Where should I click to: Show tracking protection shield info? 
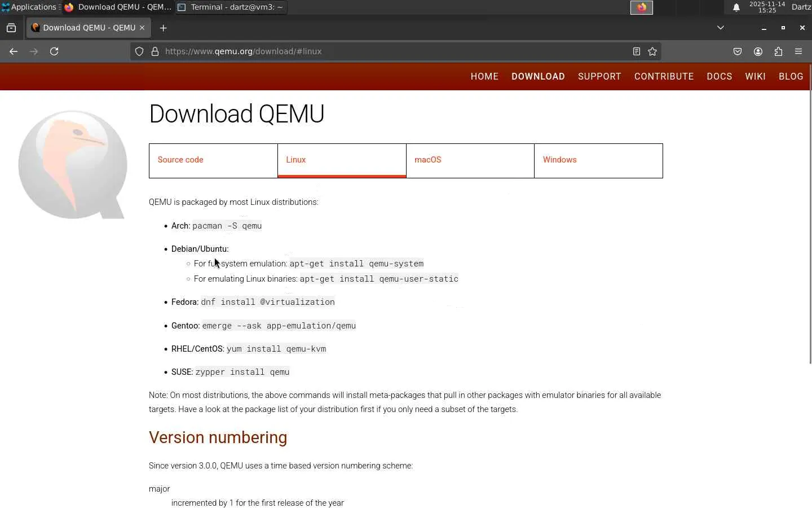tap(139, 51)
